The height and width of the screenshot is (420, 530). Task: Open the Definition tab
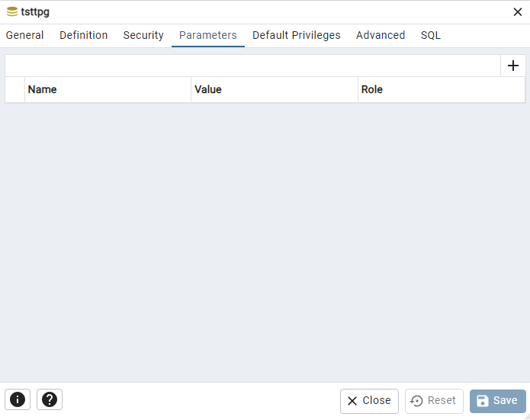pyautogui.click(x=83, y=35)
